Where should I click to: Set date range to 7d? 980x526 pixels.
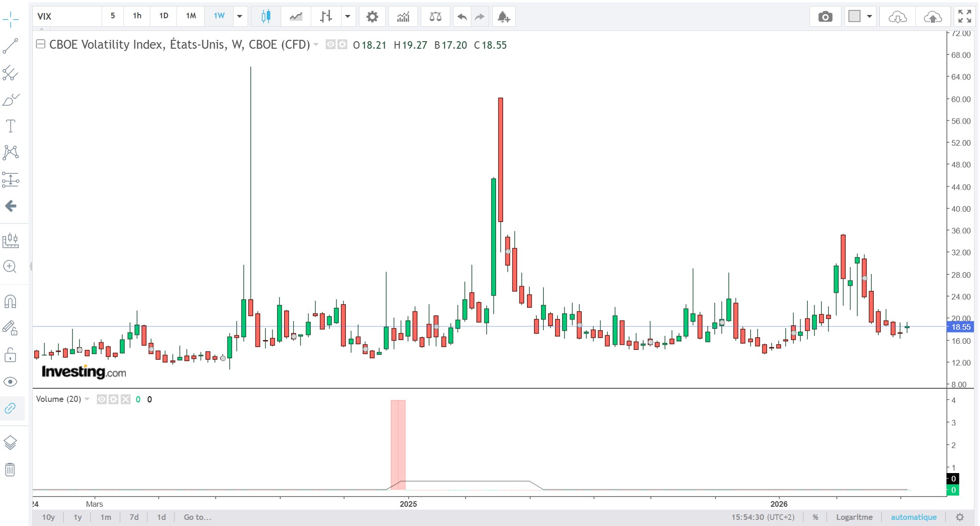click(x=134, y=517)
